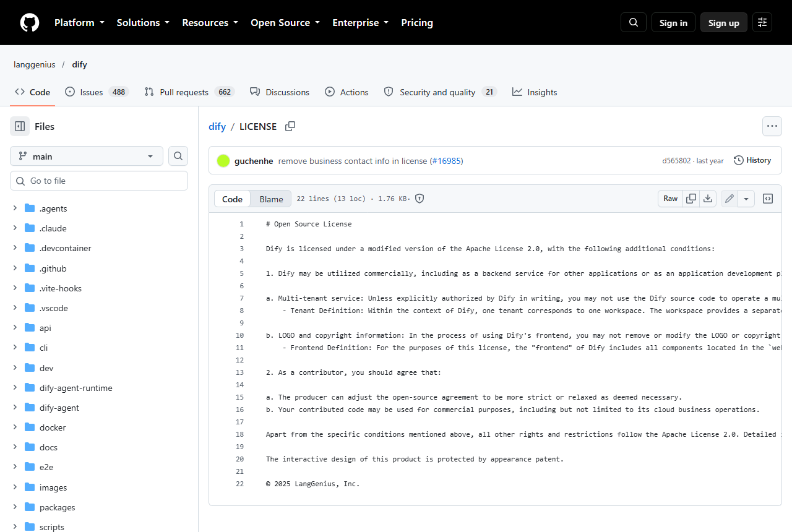This screenshot has width=792, height=532.
Task: Expand the docs folder chevron
Action: coord(15,447)
